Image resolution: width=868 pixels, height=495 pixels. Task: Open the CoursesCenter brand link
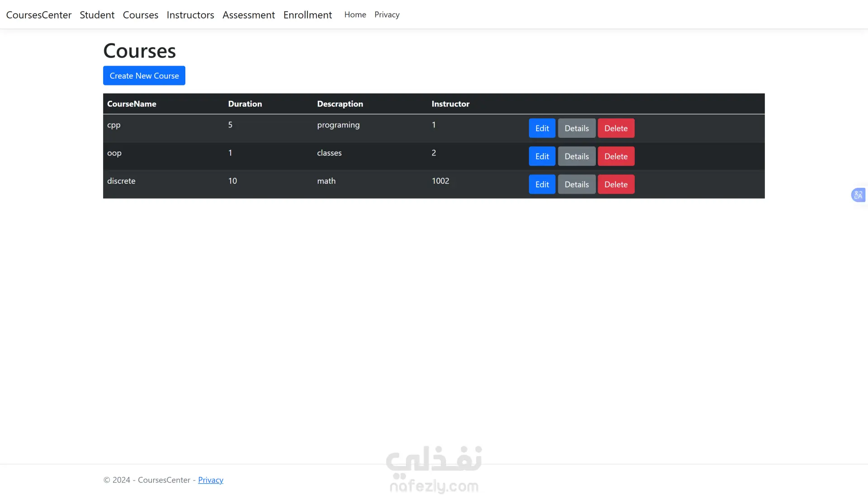pos(39,15)
